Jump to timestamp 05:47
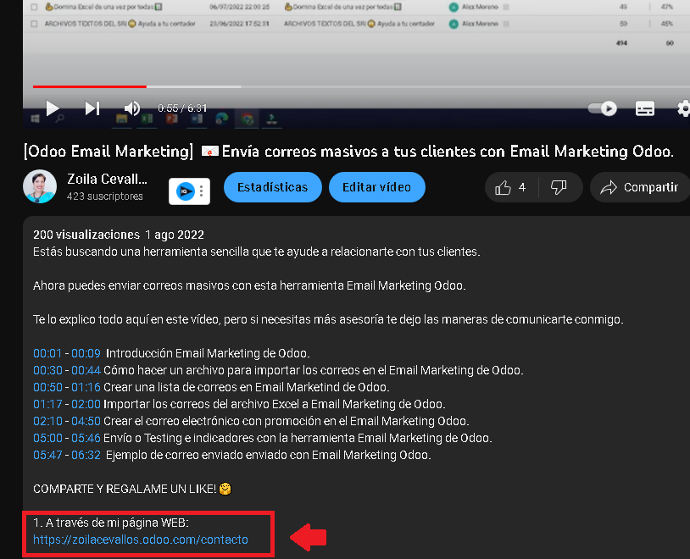This screenshot has width=690, height=559. tap(48, 455)
